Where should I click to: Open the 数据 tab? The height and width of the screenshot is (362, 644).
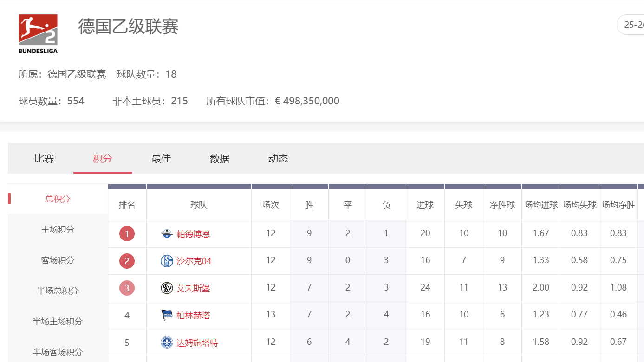[x=219, y=158]
